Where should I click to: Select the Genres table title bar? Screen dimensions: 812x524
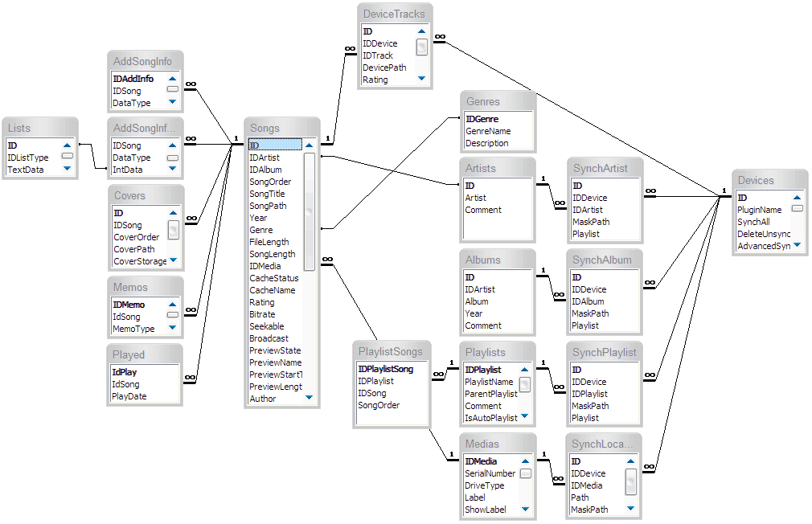(x=498, y=101)
